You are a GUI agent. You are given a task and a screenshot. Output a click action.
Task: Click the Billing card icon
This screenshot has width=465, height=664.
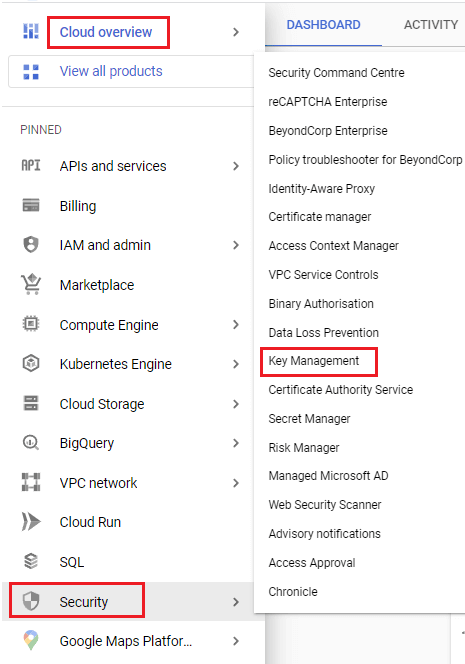(31, 205)
